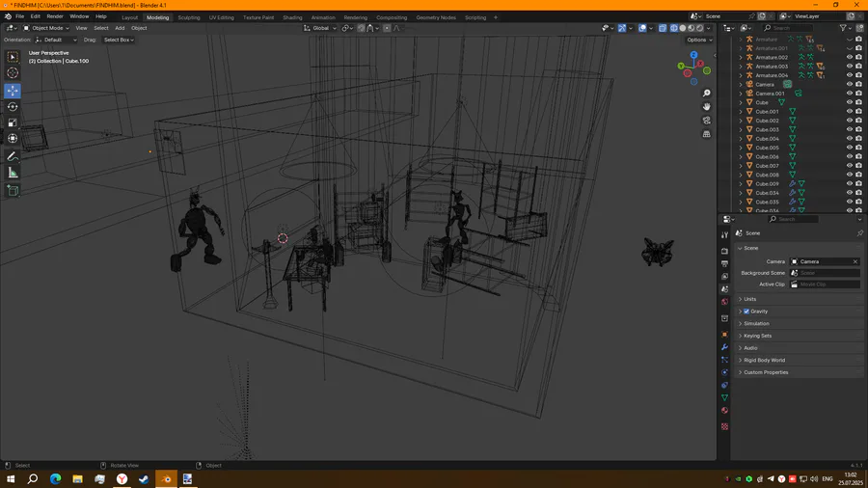Open the Object Mode dropdown
The height and width of the screenshot is (488, 868).
click(46, 28)
